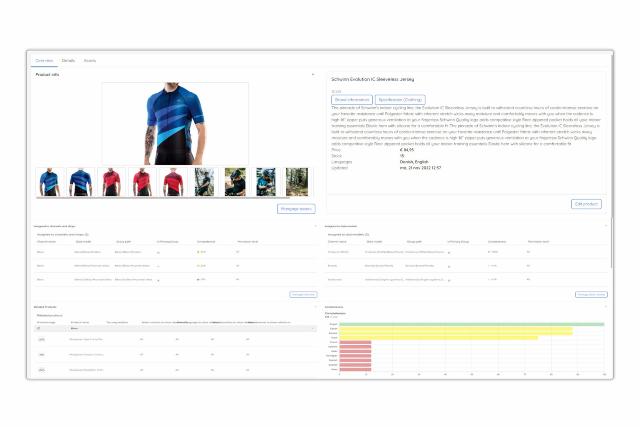This screenshot has height=427, width=640.
Task: Click the green completeness bar in chart
Action: tap(470, 324)
